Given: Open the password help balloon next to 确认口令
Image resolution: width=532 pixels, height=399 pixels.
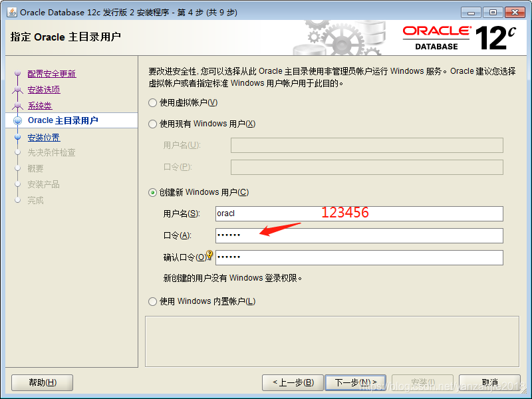Looking at the screenshot, I should [210, 253].
